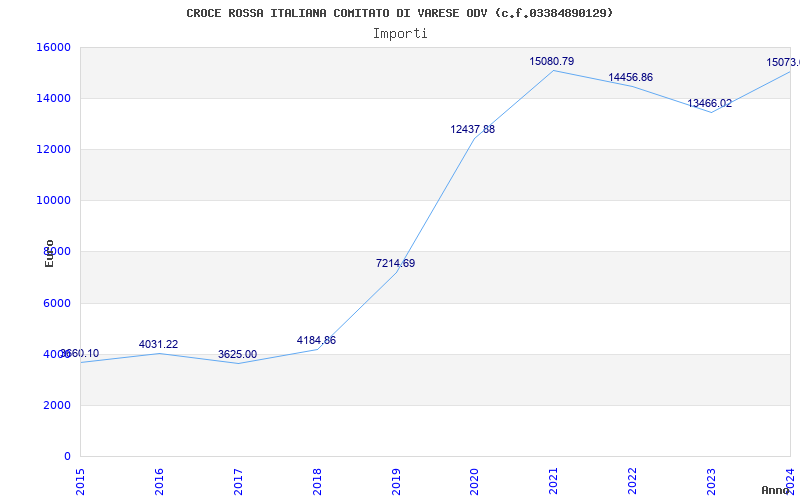Select the 4184.86 data label

point(316,340)
